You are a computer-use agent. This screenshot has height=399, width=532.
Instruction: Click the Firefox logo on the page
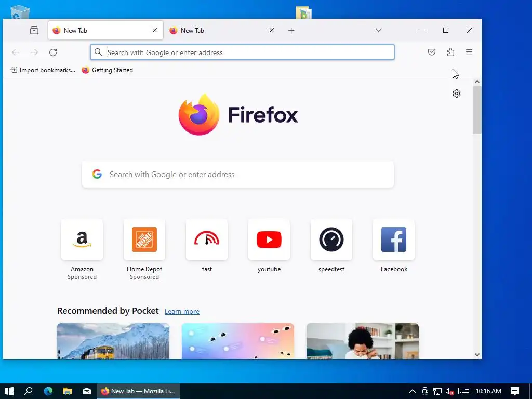click(238, 115)
